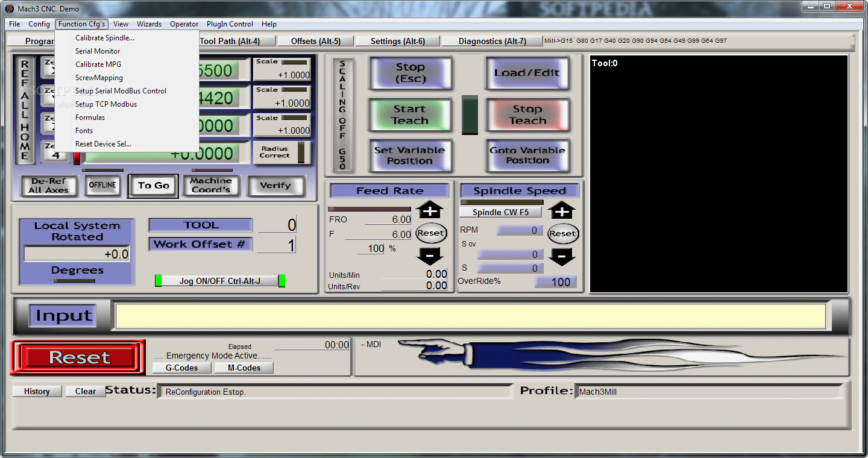868x458 pixels.
Task: Click the Stop Teach button
Action: pyautogui.click(x=527, y=114)
